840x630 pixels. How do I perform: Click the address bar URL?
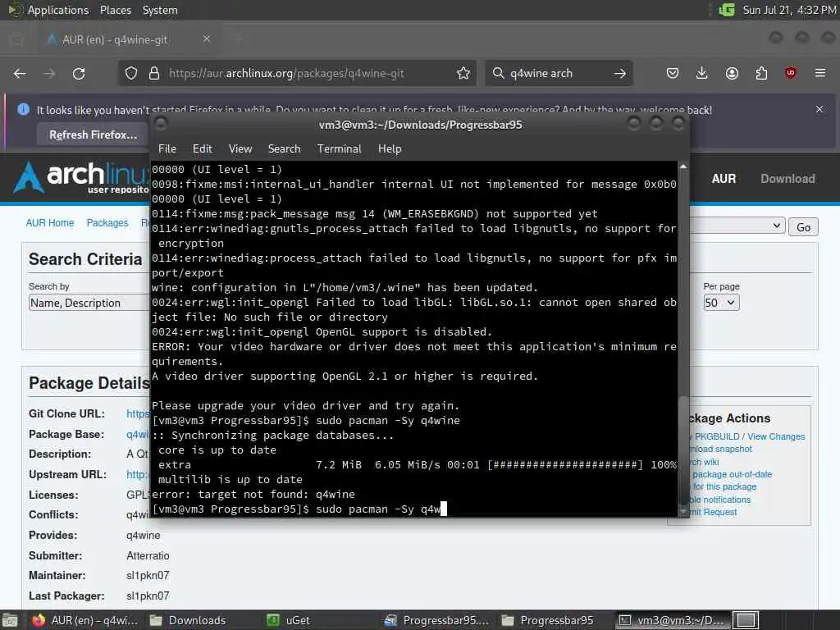(x=286, y=73)
